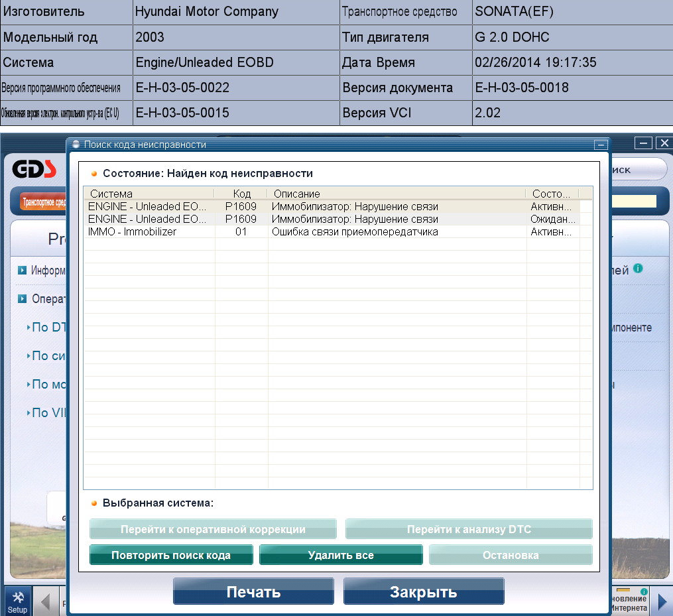673x616 pixels.
Task: Click 'Перейти к оперативной коррекции' button
Action: click(213, 529)
